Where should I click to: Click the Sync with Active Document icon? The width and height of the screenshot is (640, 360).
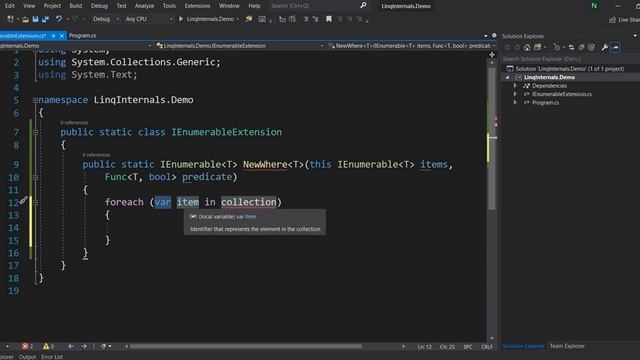(571, 47)
